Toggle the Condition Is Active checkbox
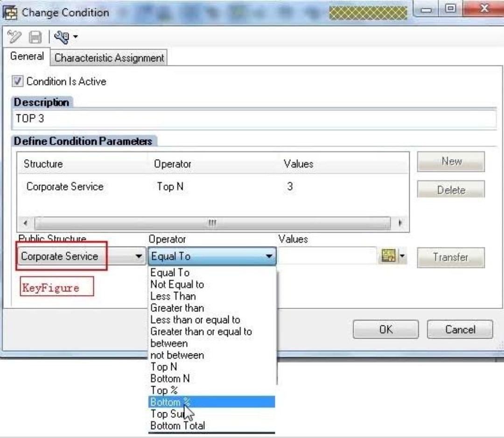The height and width of the screenshot is (438, 504). click(x=18, y=81)
